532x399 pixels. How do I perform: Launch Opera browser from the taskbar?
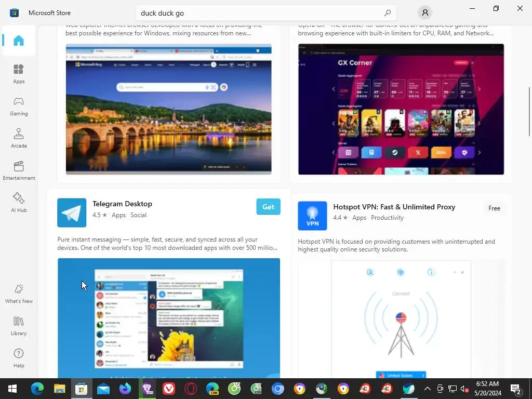tap(191, 389)
